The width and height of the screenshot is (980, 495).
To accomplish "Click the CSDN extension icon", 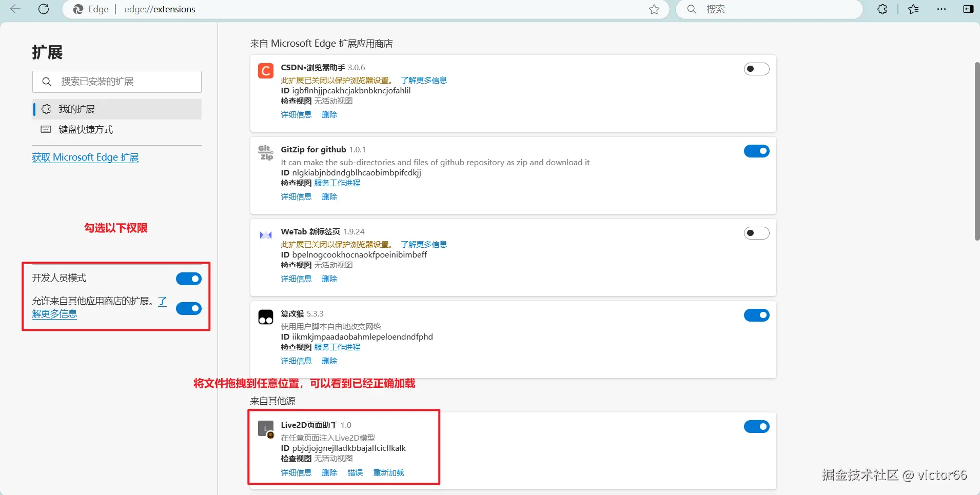I will point(266,71).
